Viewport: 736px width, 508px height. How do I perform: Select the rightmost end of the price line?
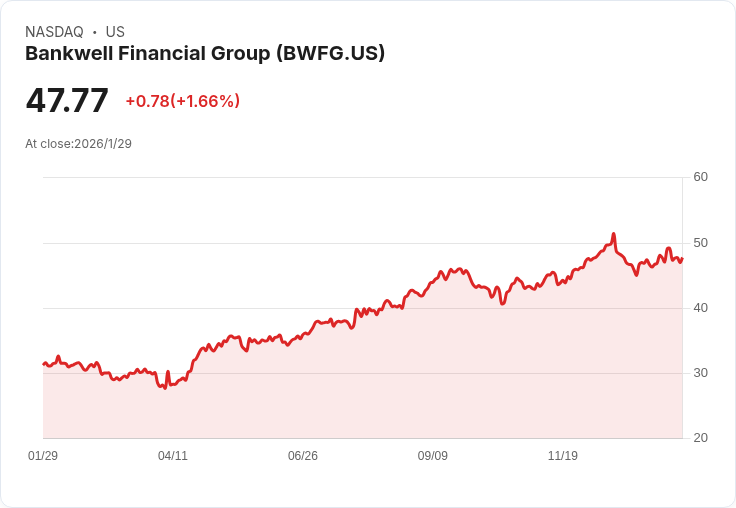[682, 258]
